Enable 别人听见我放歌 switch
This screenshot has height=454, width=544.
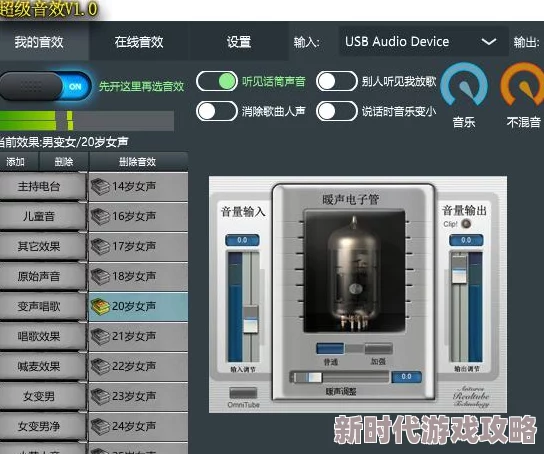tap(337, 82)
